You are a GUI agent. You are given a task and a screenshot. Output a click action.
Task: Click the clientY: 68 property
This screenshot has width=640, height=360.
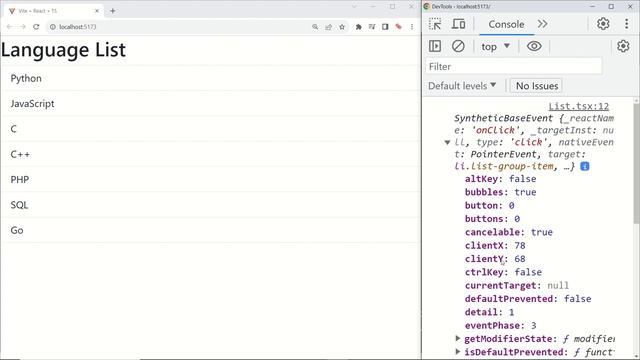(495, 259)
